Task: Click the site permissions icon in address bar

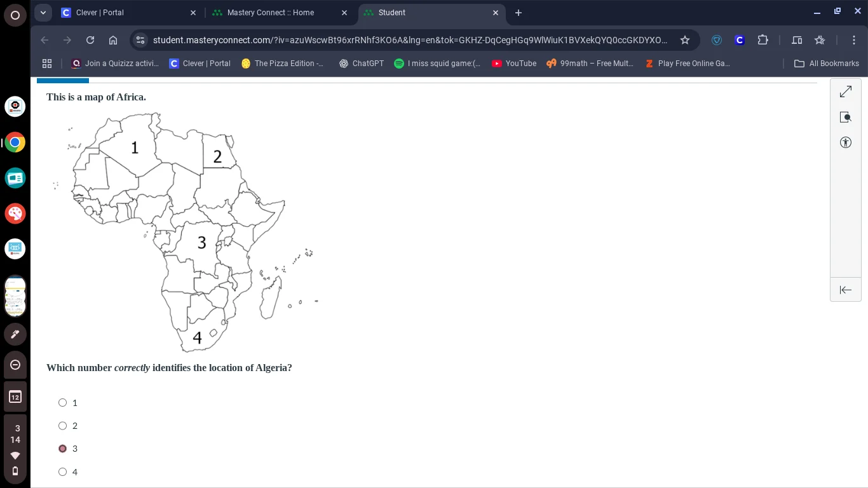Action: (x=140, y=40)
